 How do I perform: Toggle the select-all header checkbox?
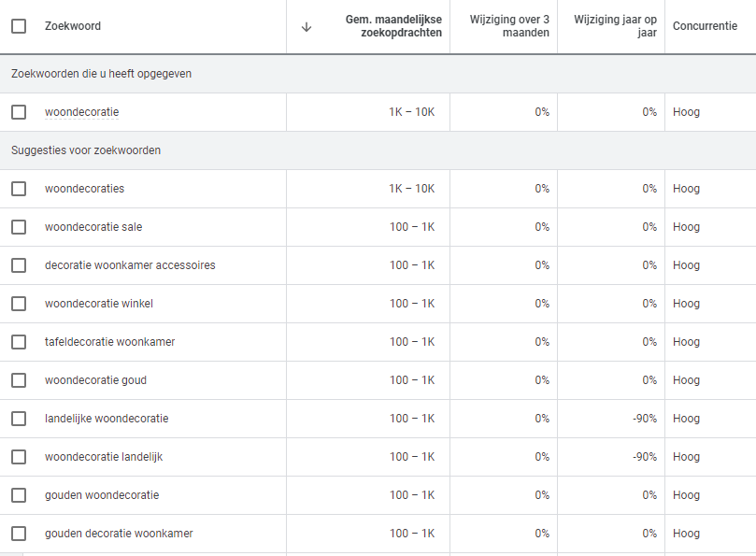point(19,26)
